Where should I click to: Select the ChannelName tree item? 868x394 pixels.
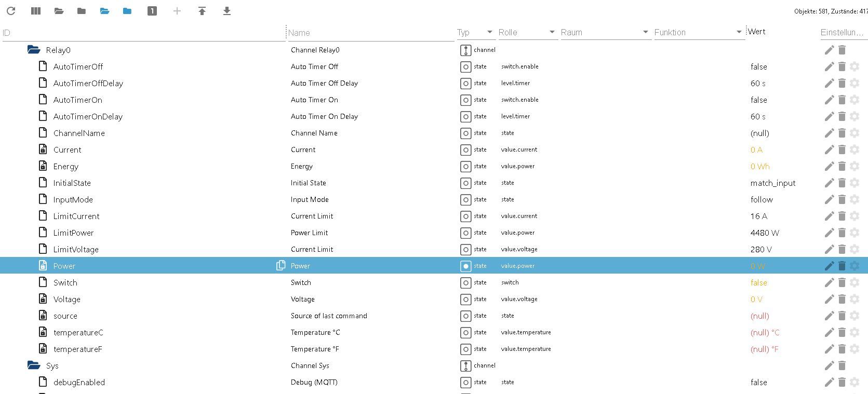point(79,133)
